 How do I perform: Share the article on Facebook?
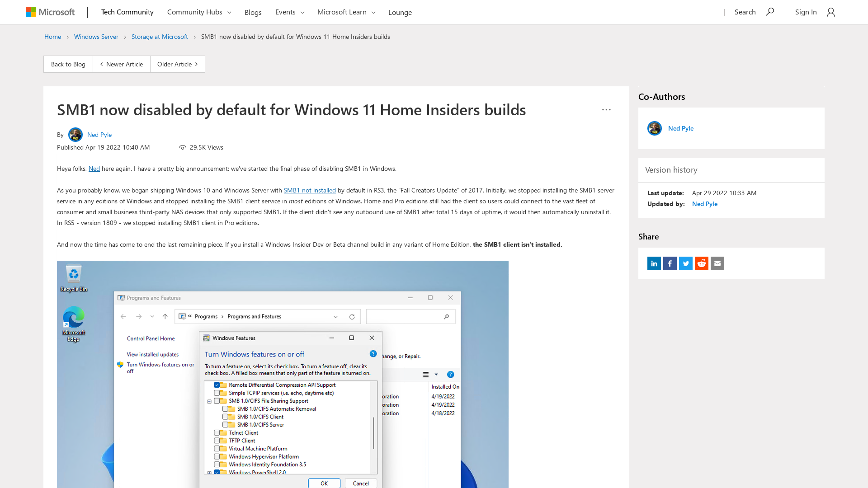coord(670,263)
